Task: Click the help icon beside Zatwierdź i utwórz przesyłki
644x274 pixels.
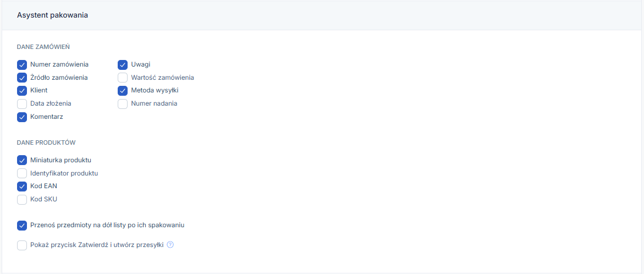Action: click(170, 245)
